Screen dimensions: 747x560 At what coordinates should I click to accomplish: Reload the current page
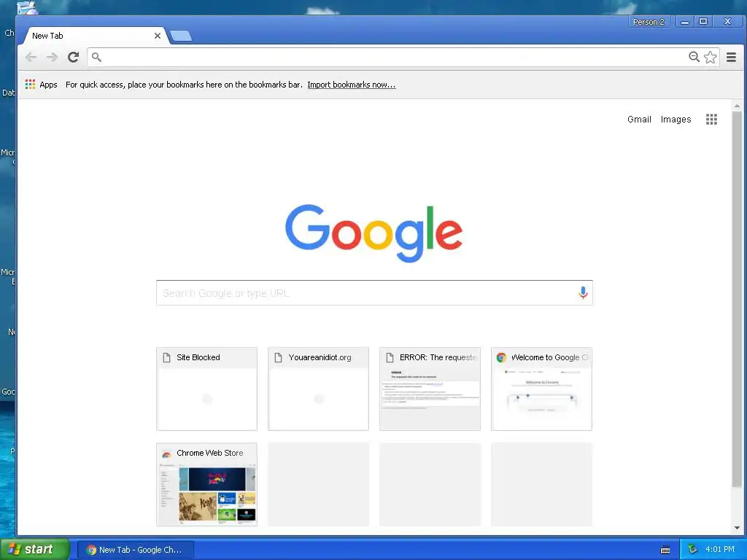point(74,57)
